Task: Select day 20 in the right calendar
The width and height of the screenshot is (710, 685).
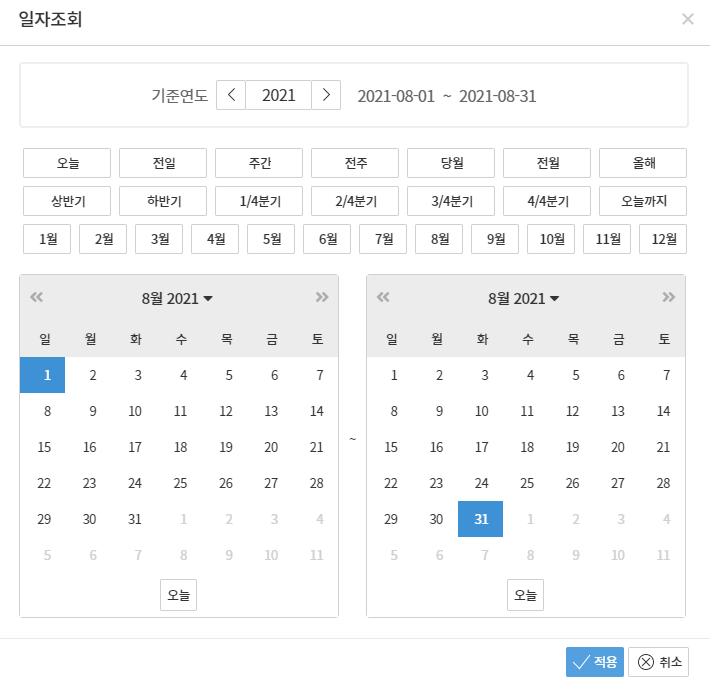Action: pos(618,447)
